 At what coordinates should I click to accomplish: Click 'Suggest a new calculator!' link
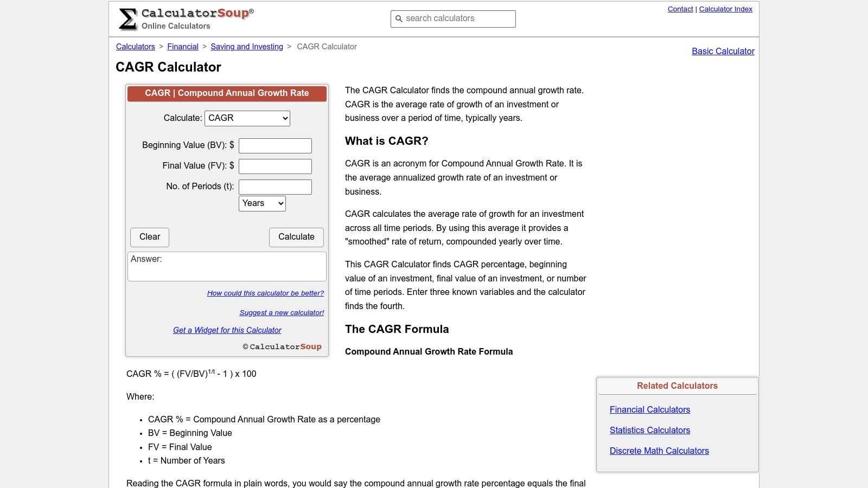[282, 312]
